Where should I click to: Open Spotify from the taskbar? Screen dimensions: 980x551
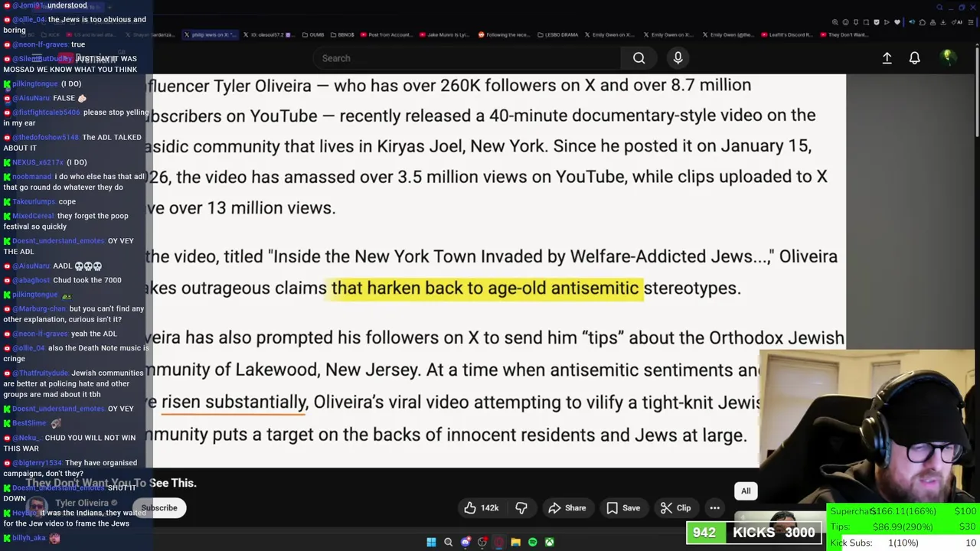(x=532, y=542)
